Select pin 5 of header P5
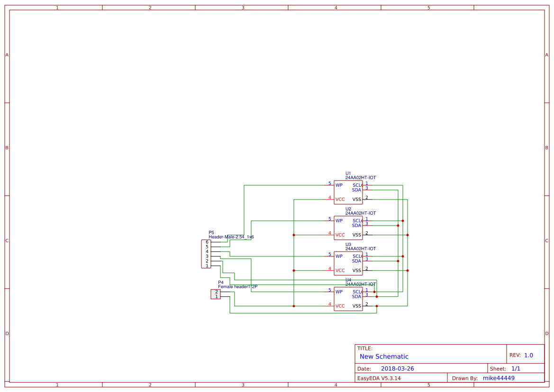The width and height of the screenshot is (554, 392). click(207, 247)
